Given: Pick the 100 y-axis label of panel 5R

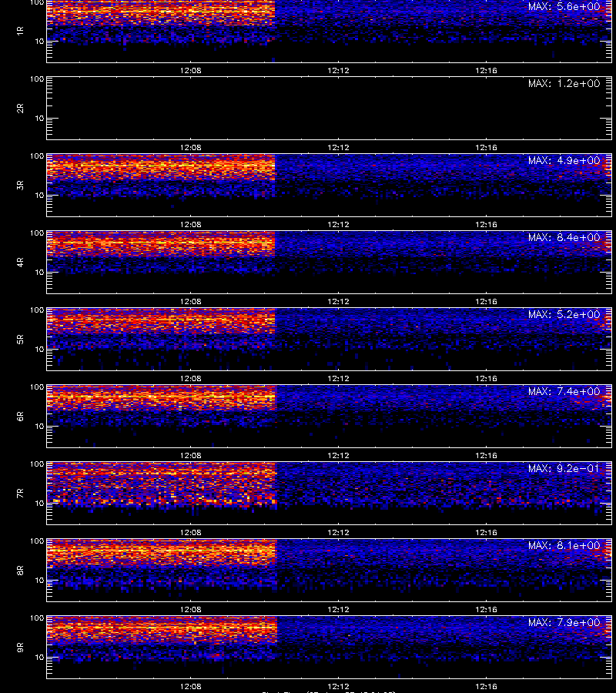Looking at the screenshot, I should pos(37,310).
